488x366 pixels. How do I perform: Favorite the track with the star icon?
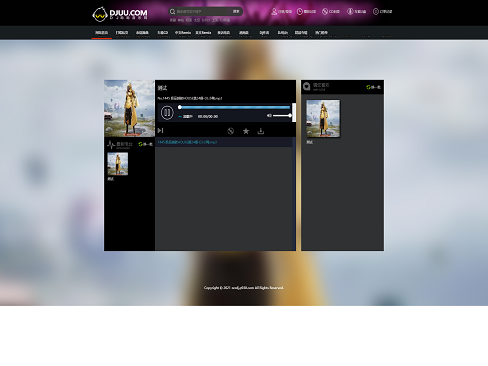click(246, 131)
